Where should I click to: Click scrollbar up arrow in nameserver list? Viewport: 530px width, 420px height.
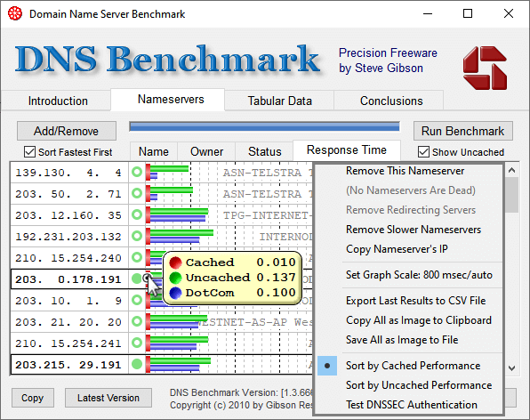pyautogui.click(x=511, y=171)
